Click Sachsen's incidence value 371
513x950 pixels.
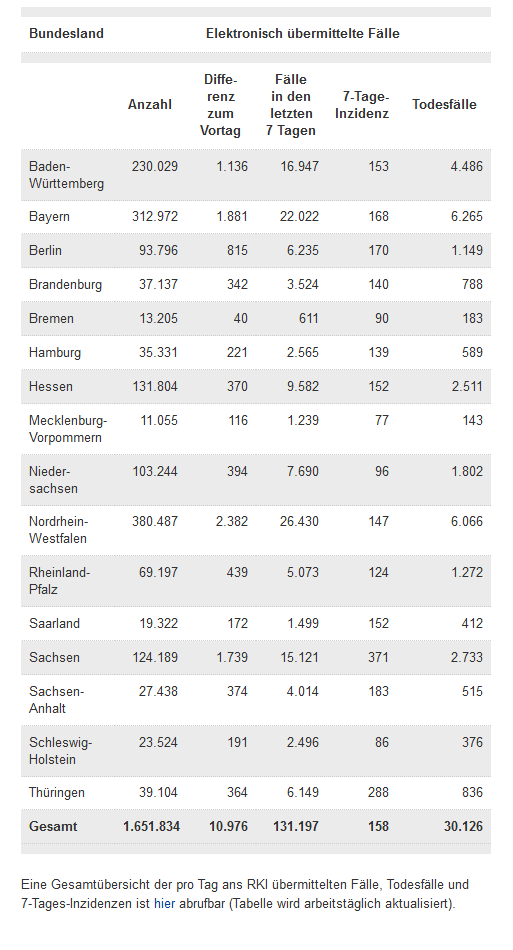379,657
